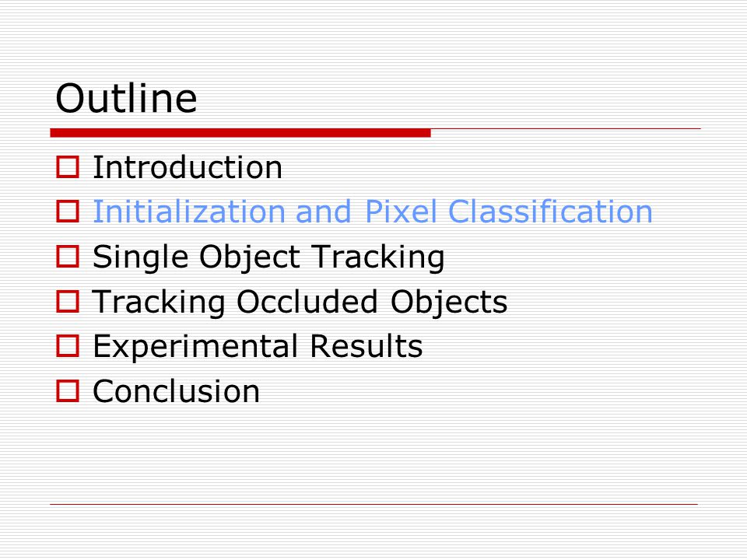This screenshot has height=560, width=747.
Task: Click the thin red line at slide bottom
Action: click(374, 504)
